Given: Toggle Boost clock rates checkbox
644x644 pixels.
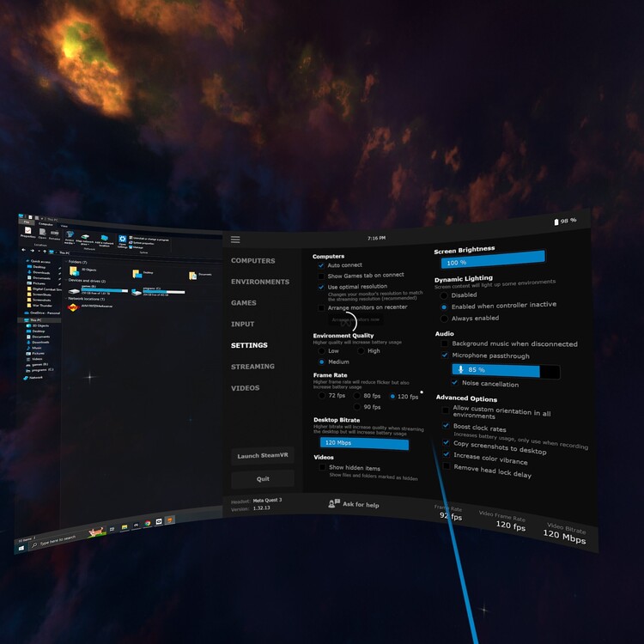Looking at the screenshot, I should [446, 426].
